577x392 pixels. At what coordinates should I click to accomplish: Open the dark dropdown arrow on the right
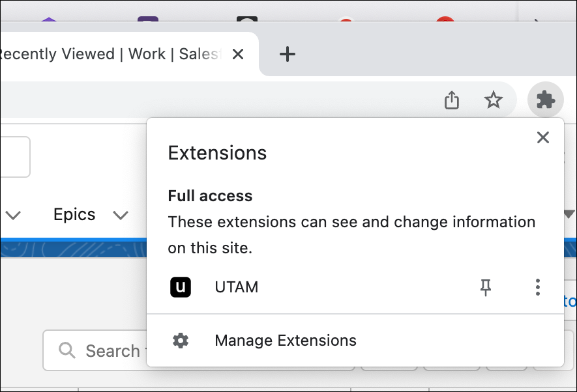pyautogui.click(x=569, y=215)
